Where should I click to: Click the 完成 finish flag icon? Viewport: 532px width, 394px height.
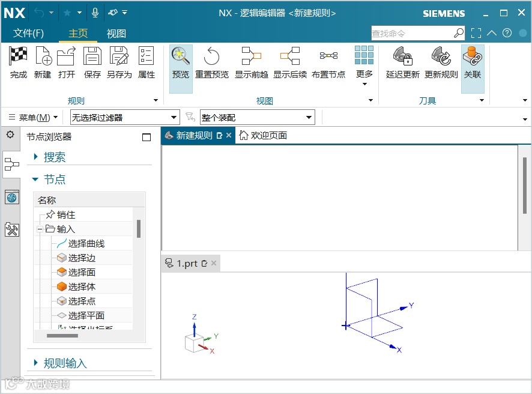[17, 56]
